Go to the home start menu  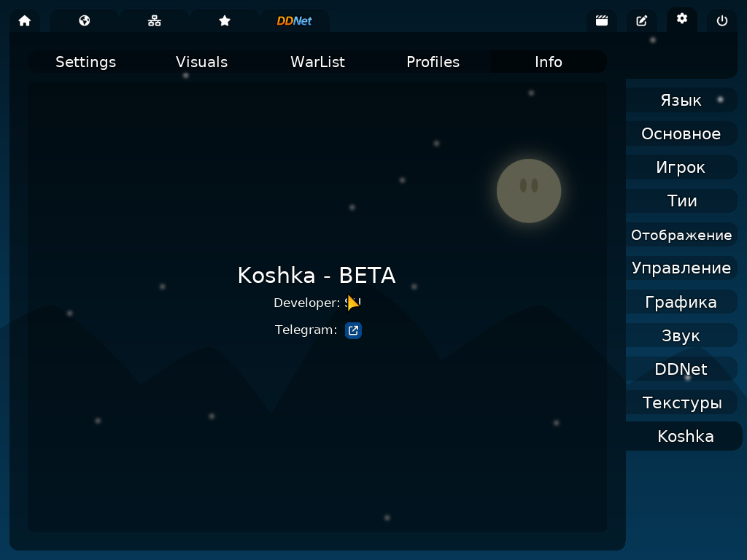[25, 21]
